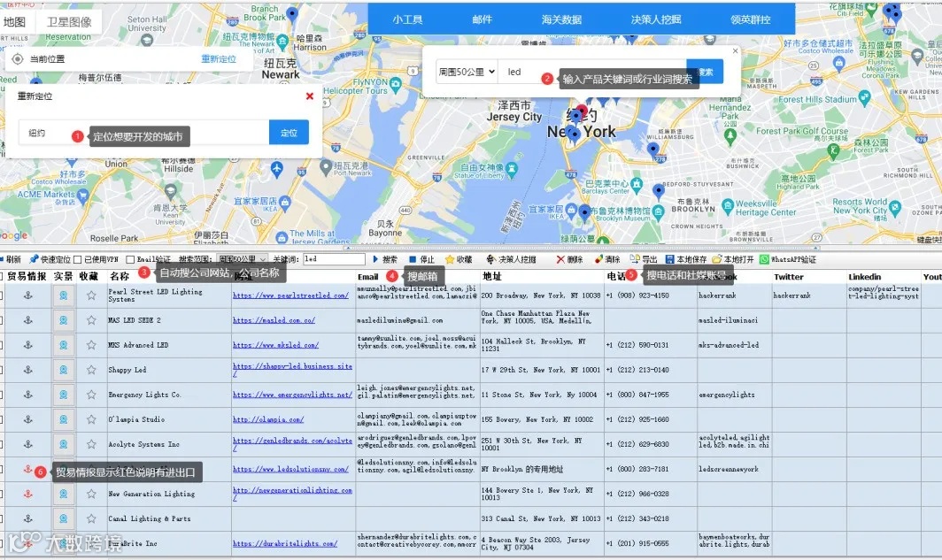
Task: Open the 搜索范围 dropdown in the toolbar
Action: coord(242,259)
